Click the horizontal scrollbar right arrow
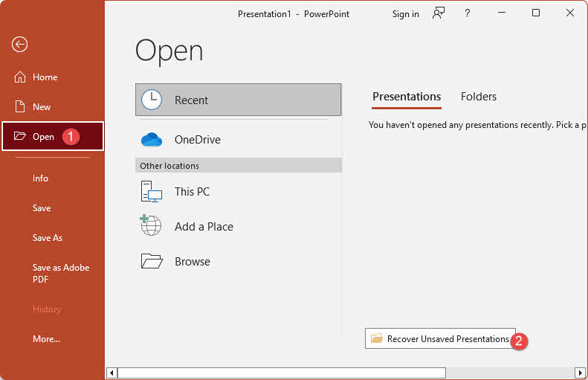The height and width of the screenshot is (380, 588). [x=580, y=373]
